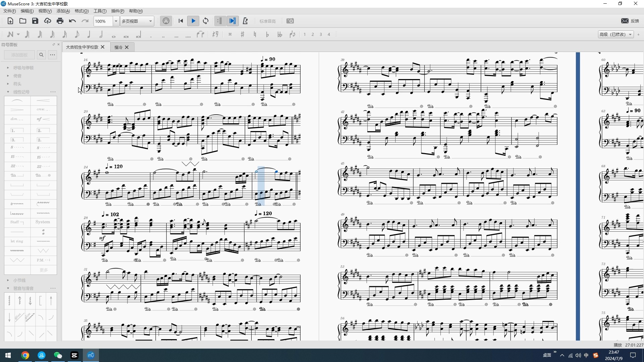Toggle loop playback icon
This screenshot has width=644, height=362.
coord(206,21)
